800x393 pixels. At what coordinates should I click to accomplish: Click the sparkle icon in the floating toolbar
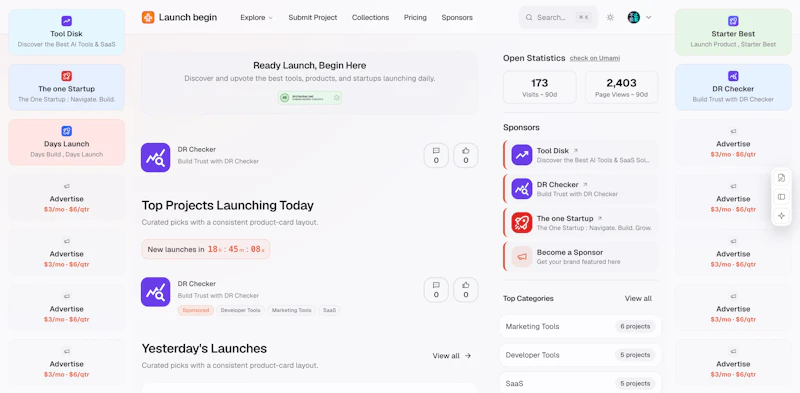(x=781, y=215)
